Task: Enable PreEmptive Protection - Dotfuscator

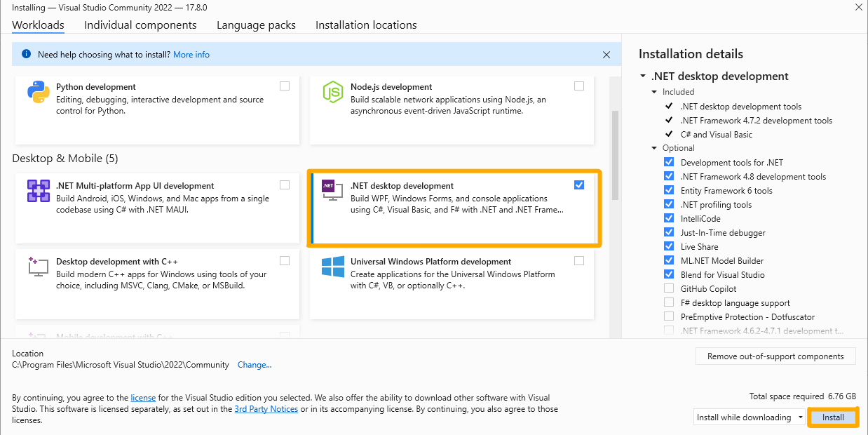Action: tap(669, 317)
